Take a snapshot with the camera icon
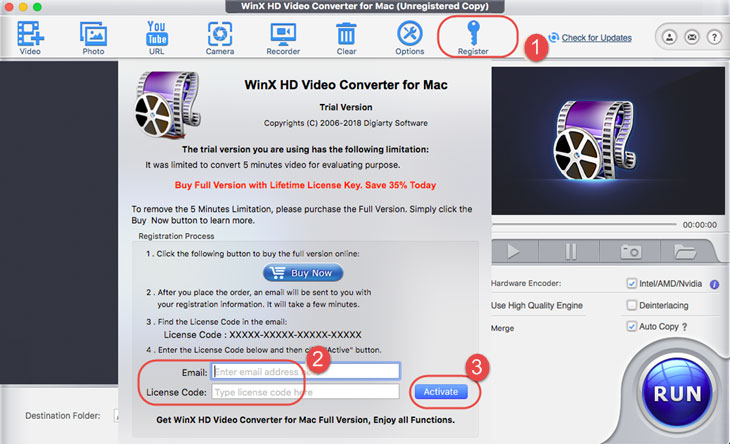Image resolution: width=730 pixels, height=444 pixels. [x=631, y=252]
